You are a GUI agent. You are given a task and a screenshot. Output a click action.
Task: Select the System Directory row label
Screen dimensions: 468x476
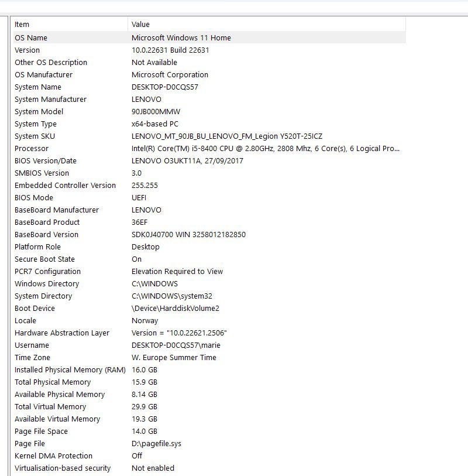click(x=43, y=296)
